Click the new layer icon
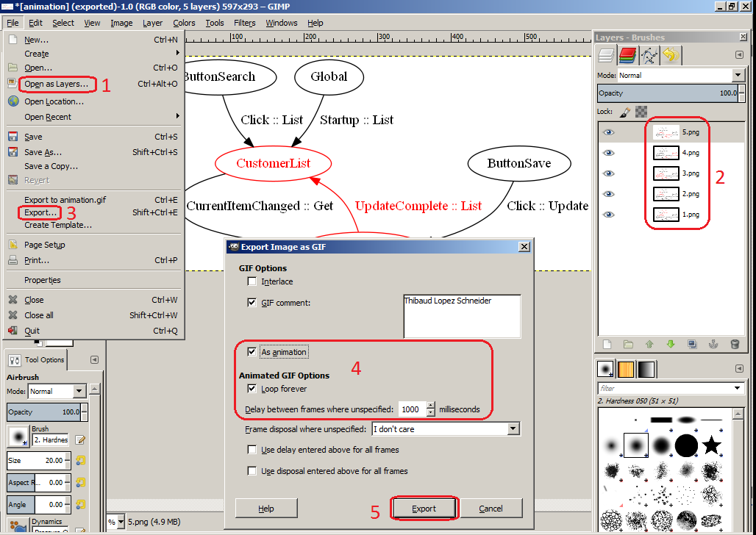The width and height of the screenshot is (756, 535). point(607,344)
